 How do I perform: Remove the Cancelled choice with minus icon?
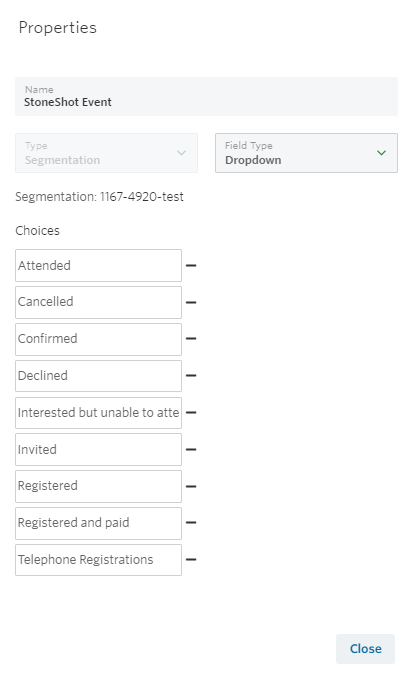191,302
